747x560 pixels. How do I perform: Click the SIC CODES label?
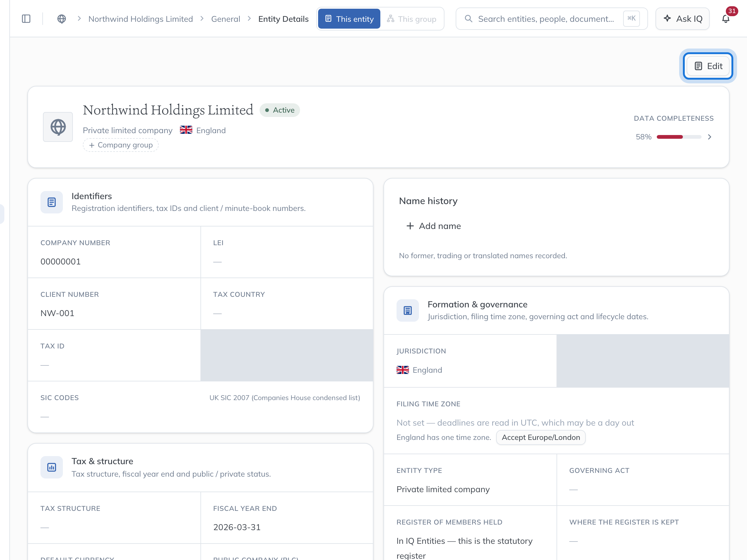click(59, 398)
